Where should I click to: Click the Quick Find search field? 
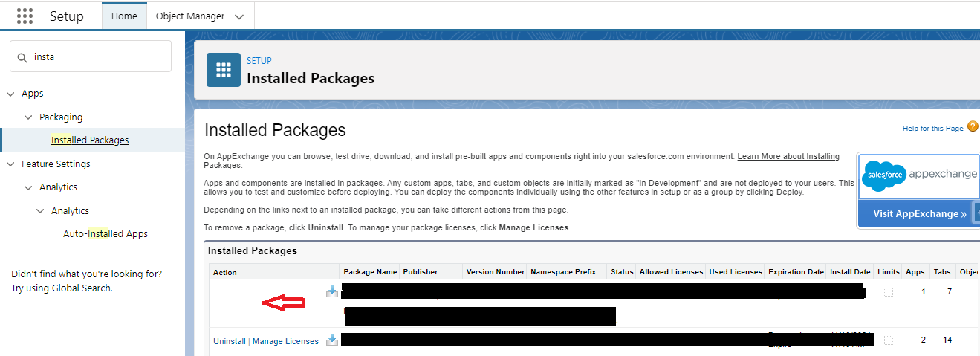click(97, 56)
